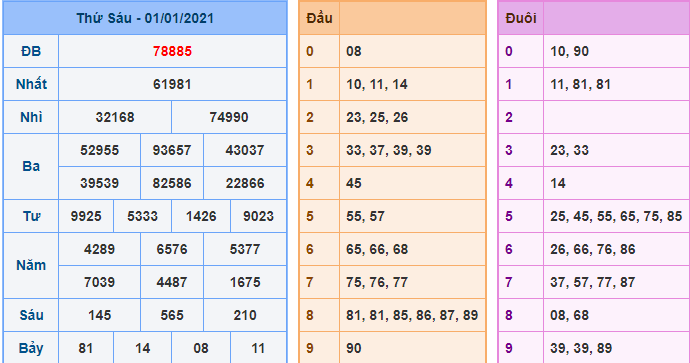Click the Nhì prize number 74990
690x363 pixels.
[x=229, y=117]
